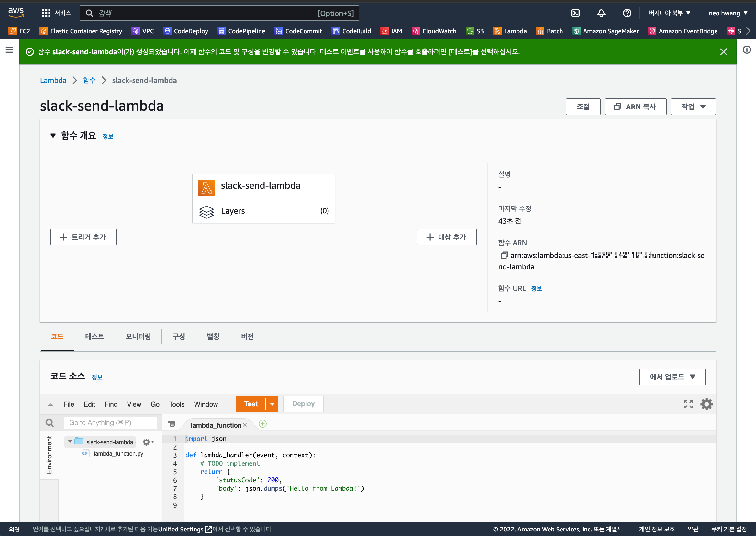The image size is (756, 536).
Task: Click the 트리거 추가 button
Action: [x=83, y=237]
